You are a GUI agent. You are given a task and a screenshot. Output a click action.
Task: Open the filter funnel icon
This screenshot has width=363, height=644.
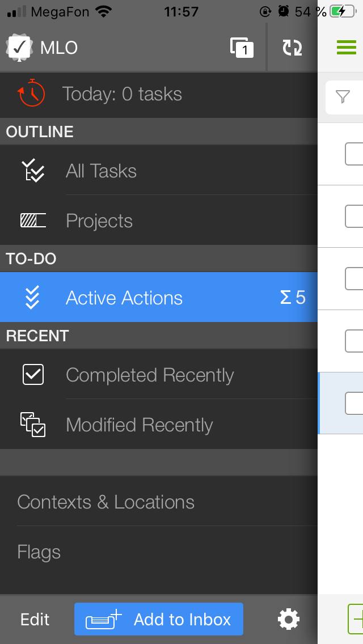coord(343,97)
